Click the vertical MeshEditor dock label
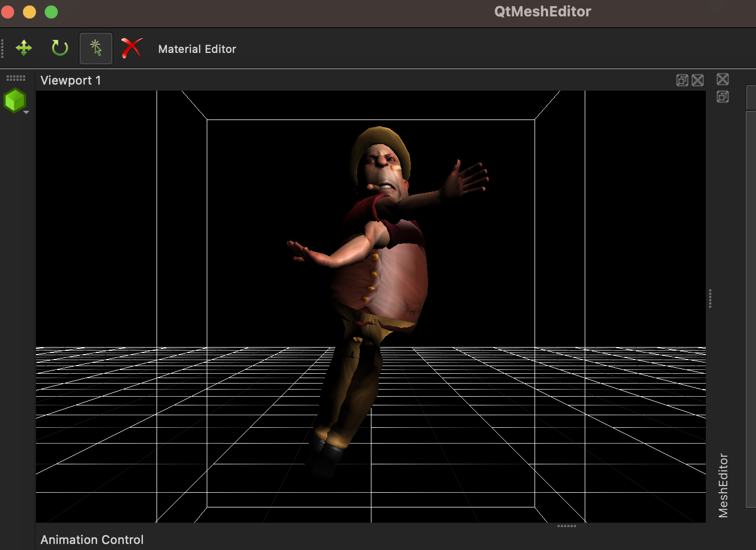This screenshot has height=550, width=756. [723, 486]
